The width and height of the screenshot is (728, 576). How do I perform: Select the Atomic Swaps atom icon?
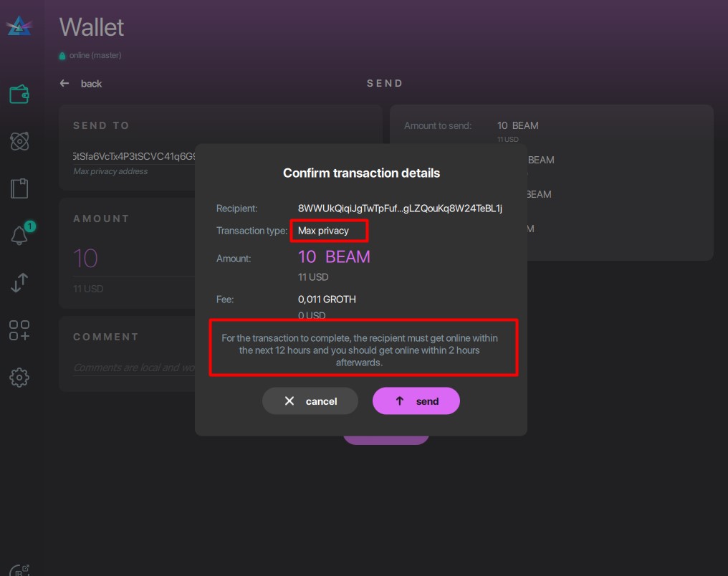tap(21, 141)
